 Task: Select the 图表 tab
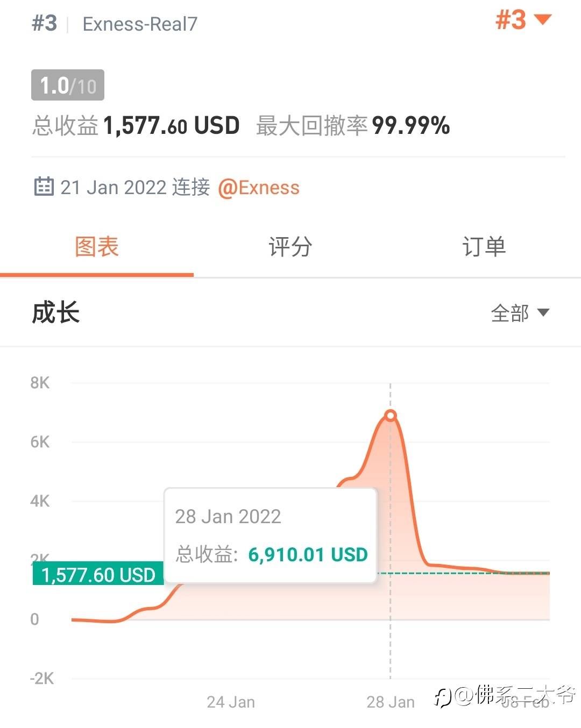(97, 247)
